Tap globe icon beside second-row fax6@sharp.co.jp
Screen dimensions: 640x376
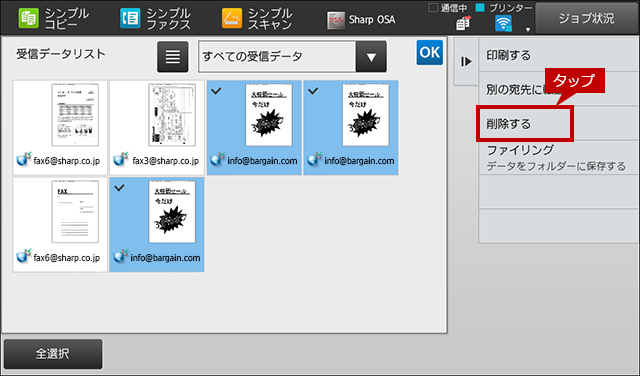(24, 256)
